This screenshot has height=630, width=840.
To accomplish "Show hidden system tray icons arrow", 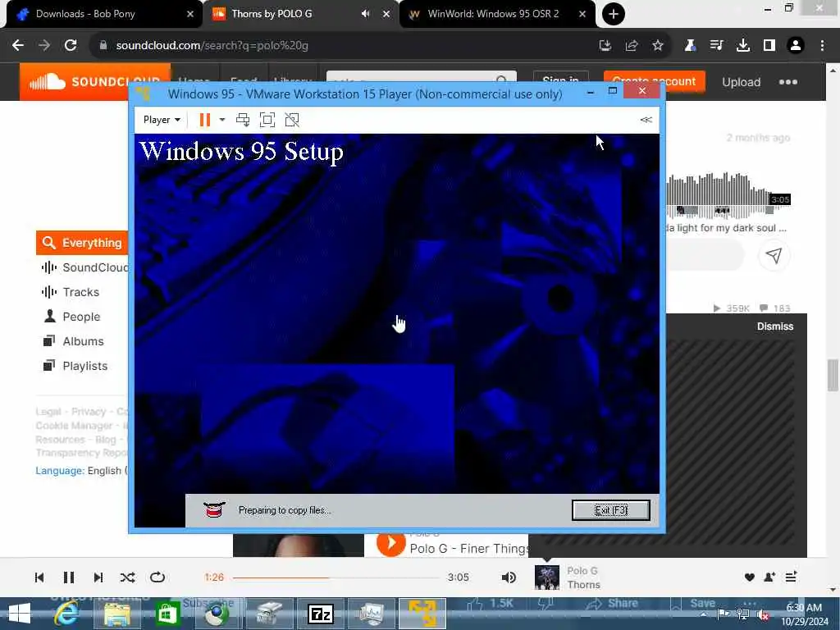I will pos(703,614).
